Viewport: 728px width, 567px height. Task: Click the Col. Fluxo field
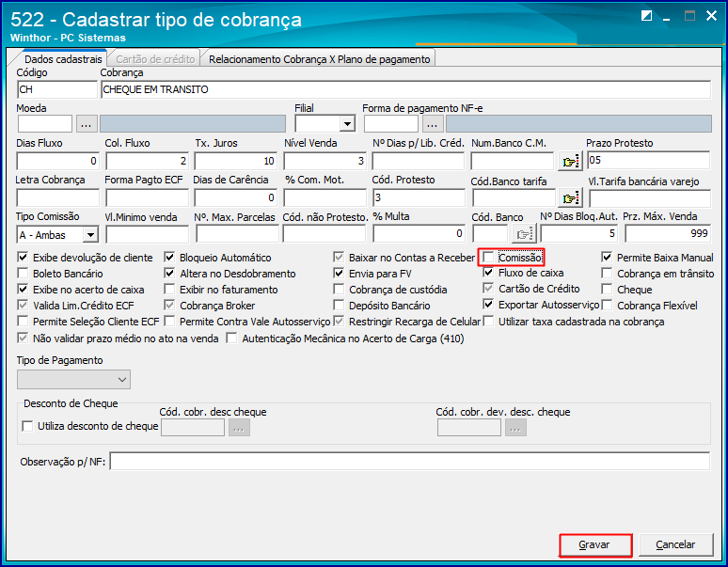coord(147,161)
